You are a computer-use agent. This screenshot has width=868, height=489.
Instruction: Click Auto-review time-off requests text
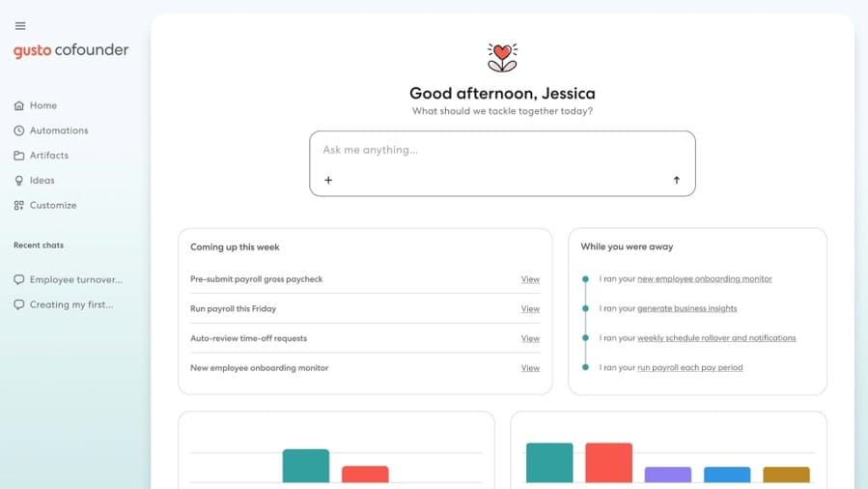pos(248,338)
